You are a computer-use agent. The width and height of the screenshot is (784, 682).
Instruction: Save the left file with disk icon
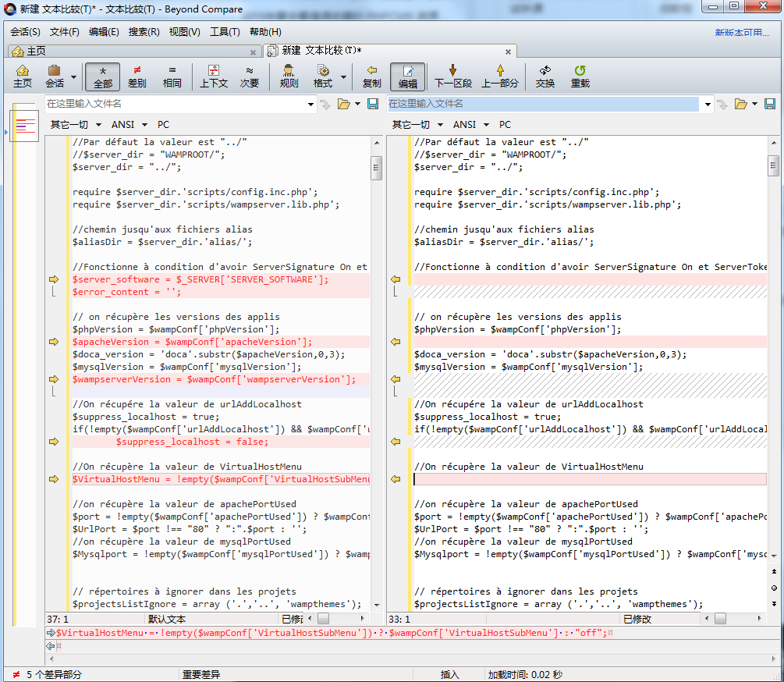pos(373,104)
